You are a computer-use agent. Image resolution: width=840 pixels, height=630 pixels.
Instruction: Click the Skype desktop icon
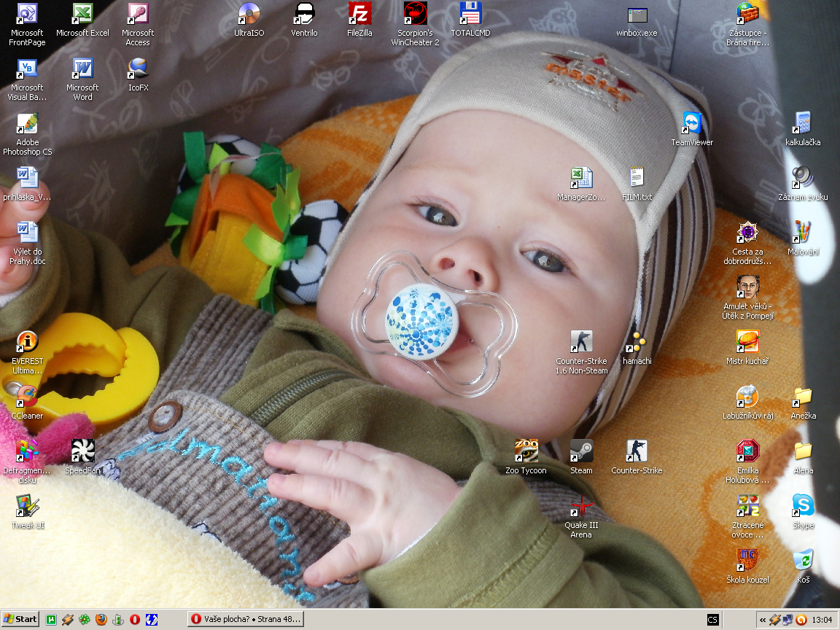coord(803,506)
